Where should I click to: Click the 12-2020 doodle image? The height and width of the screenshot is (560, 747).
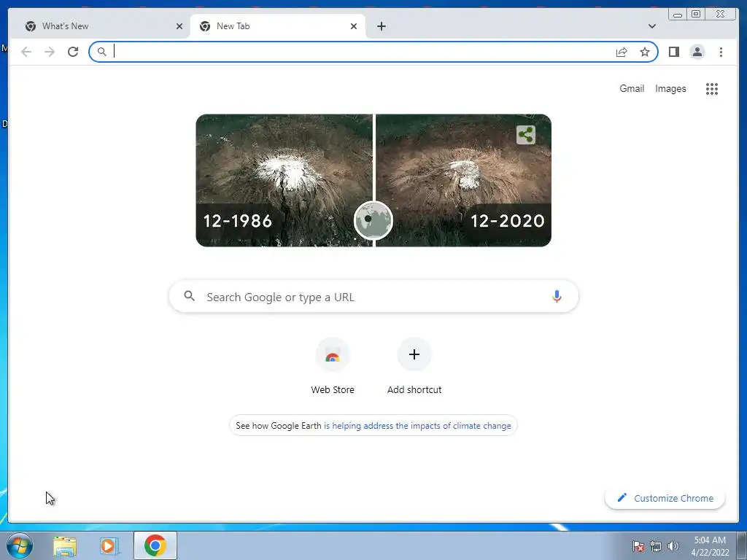click(463, 180)
